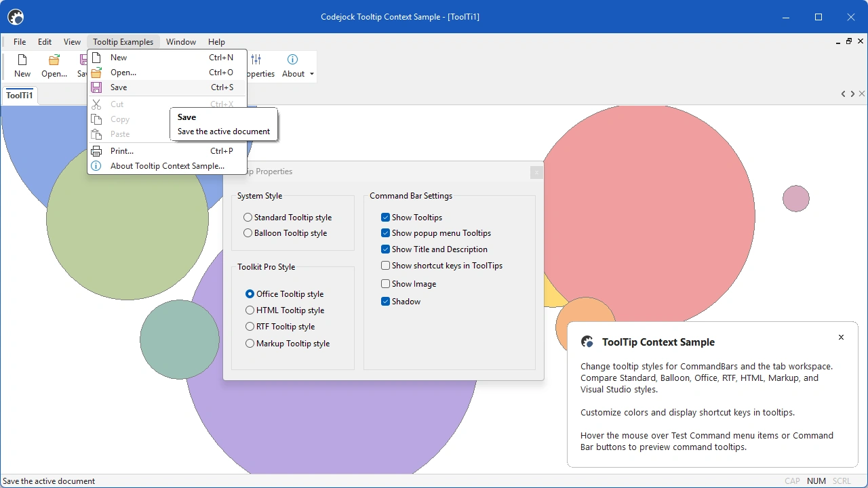
Task: Open the View menu
Action: 72,42
